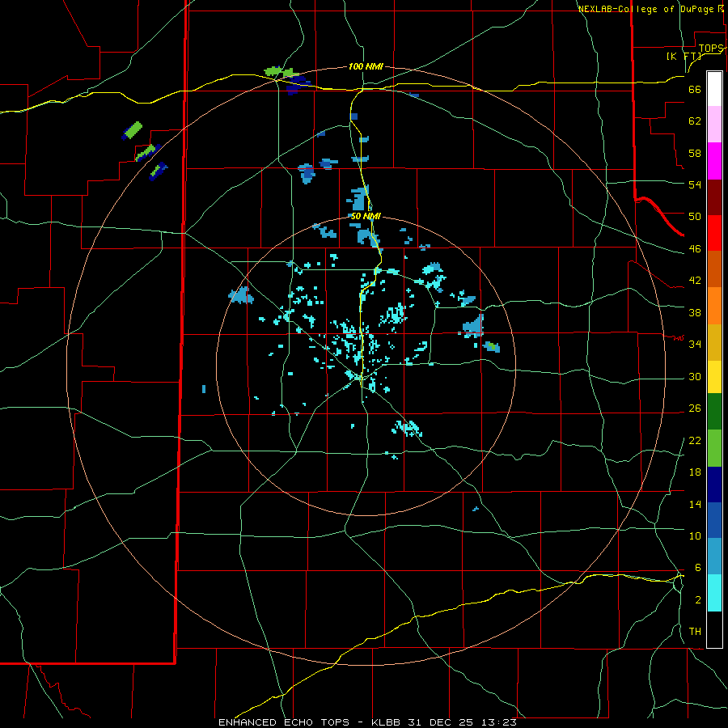Click the '42' legend value
Image resolution: width=728 pixels, height=728 pixels.
pyautogui.click(x=695, y=280)
